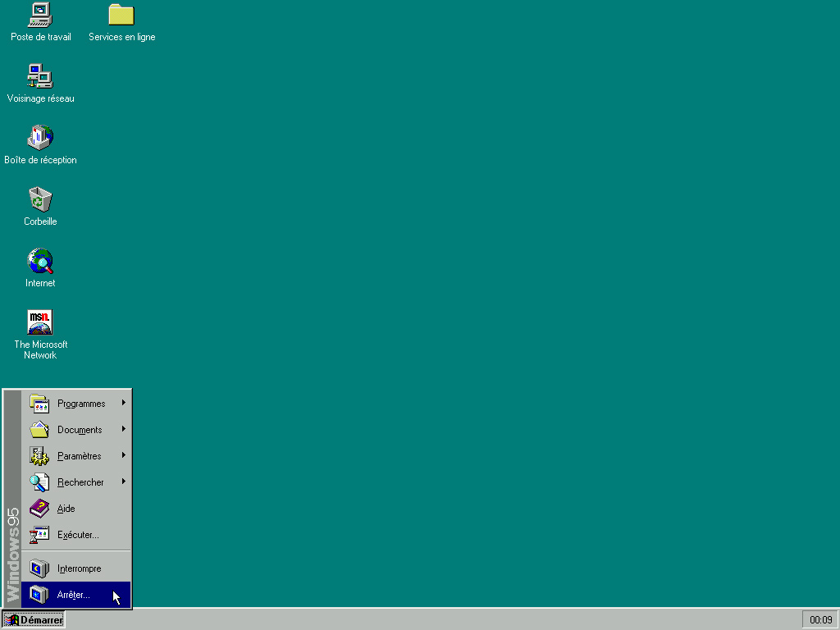Open the Rechercher menu entry
The image size is (840, 630).
coord(75,482)
